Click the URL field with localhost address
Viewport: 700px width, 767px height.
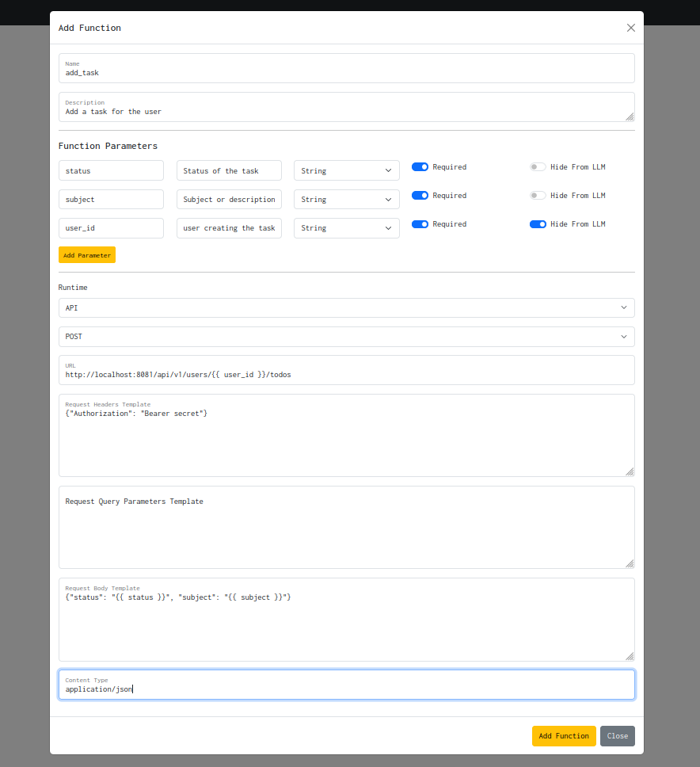[x=346, y=374]
